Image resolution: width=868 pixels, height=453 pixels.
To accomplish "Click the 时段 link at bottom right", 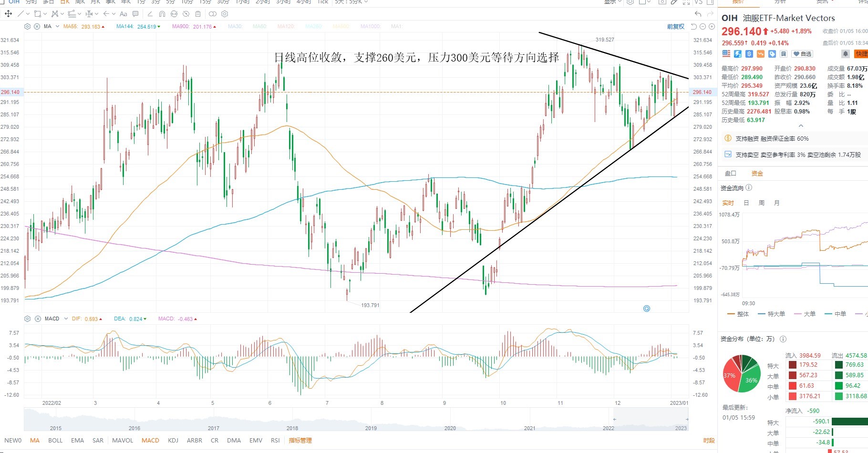I will [x=709, y=440].
